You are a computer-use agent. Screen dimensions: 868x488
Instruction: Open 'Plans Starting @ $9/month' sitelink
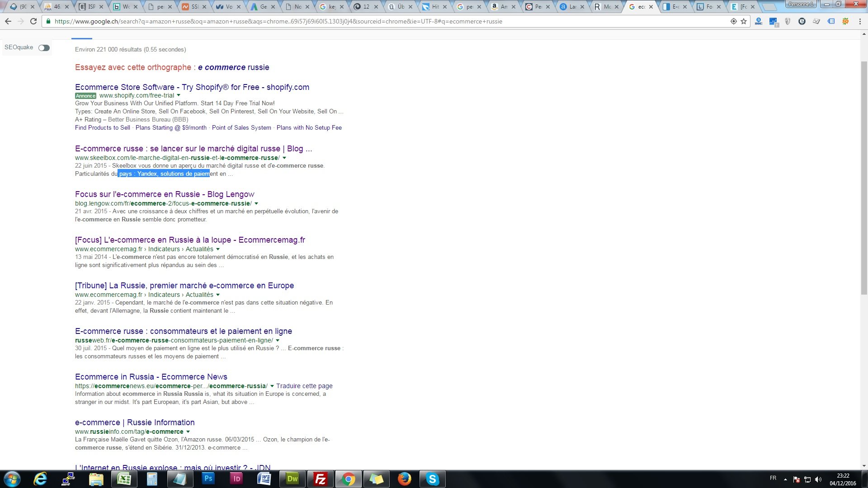(171, 128)
